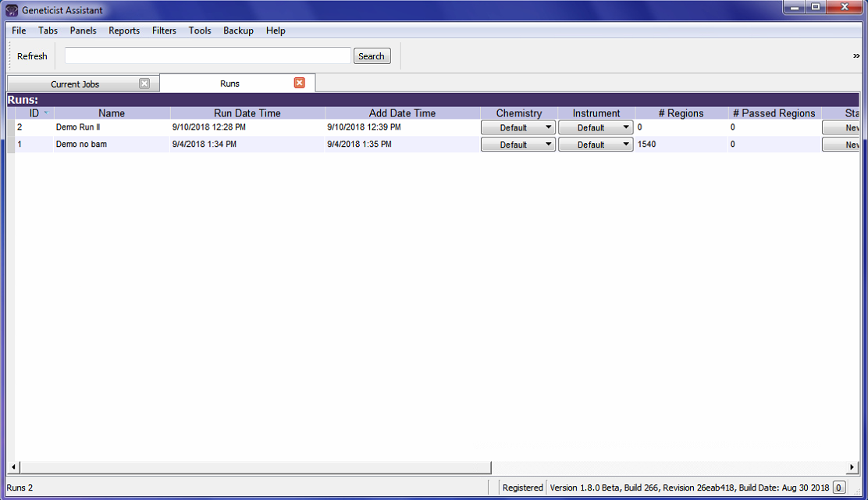
Task: Click the Geneticist Assistant app icon
Action: (12, 10)
